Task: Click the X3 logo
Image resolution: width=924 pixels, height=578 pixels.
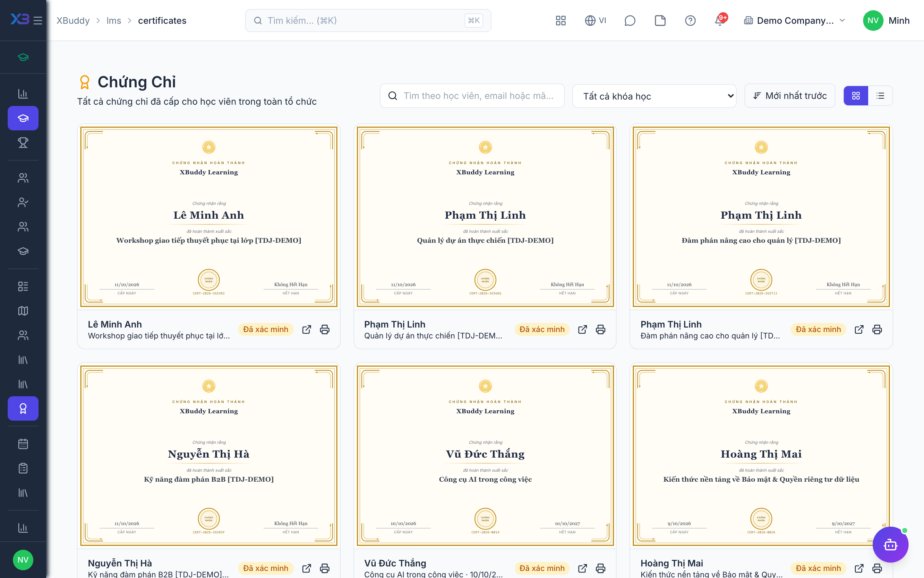Action: [x=20, y=19]
